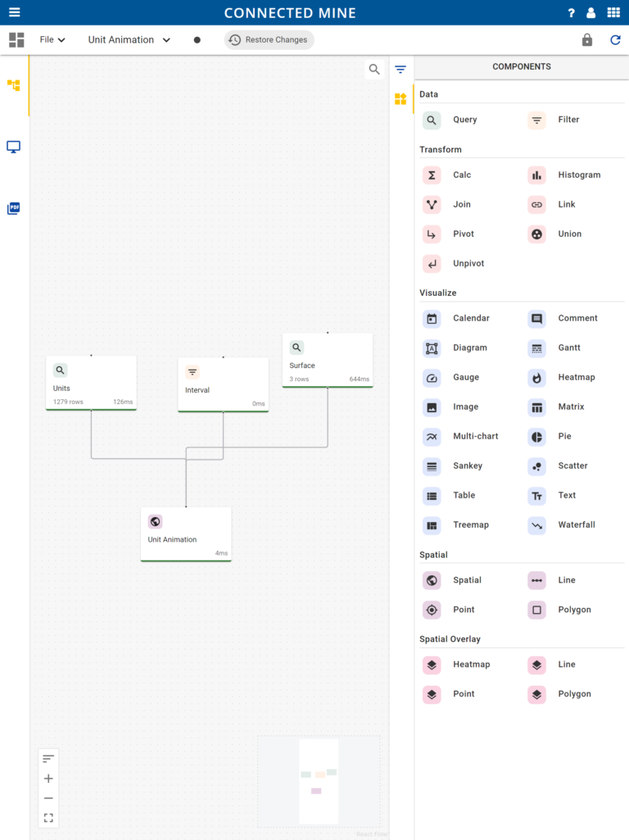Choose the Pivot transform icon
629x840 pixels.
point(432,234)
